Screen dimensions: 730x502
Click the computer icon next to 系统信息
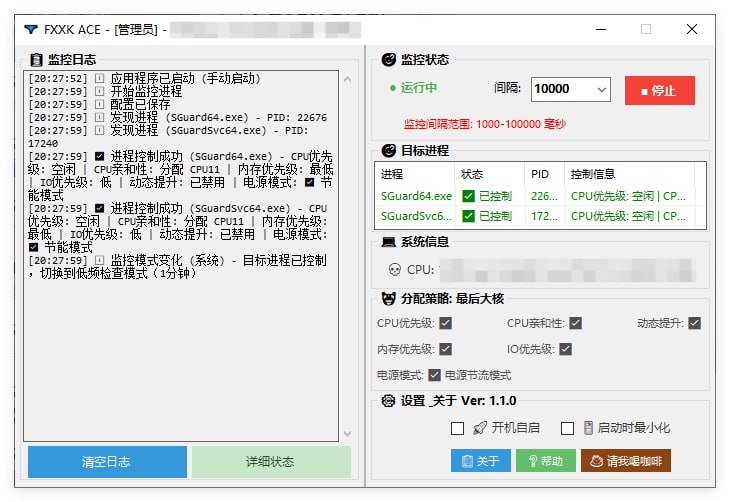click(388, 241)
